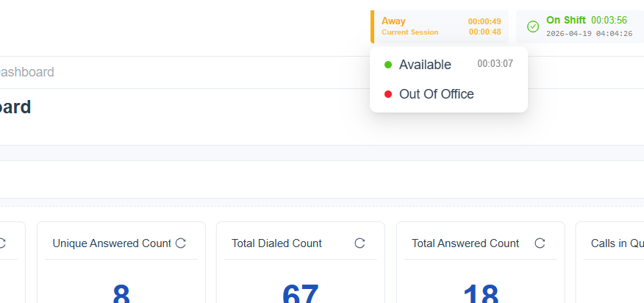
Task: Click the Current Session timer 00:00:48
Action: pyautogui.click(x=484, y=32)
